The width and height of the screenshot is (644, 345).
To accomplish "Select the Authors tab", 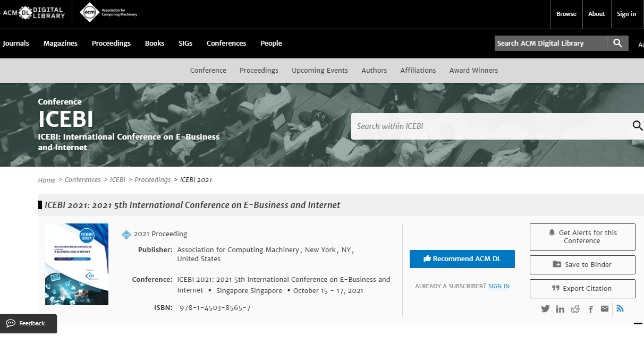I will [374, 70].
